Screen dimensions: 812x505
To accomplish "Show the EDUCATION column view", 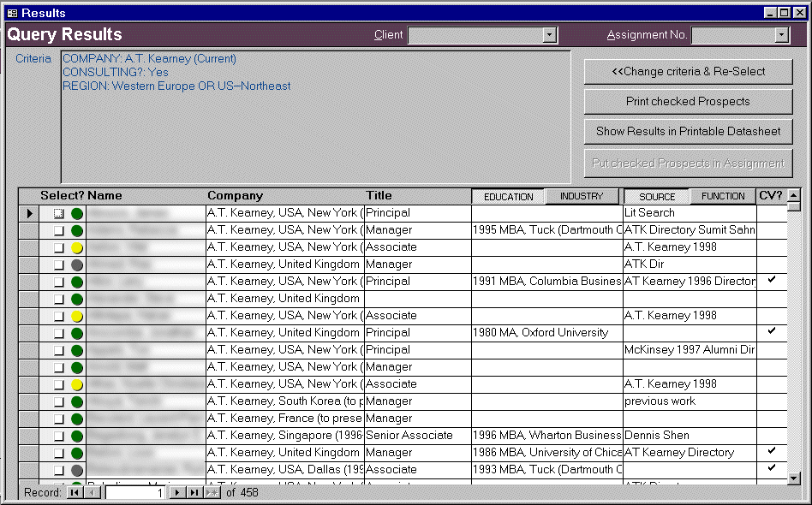I will click(x=508, y=197).
